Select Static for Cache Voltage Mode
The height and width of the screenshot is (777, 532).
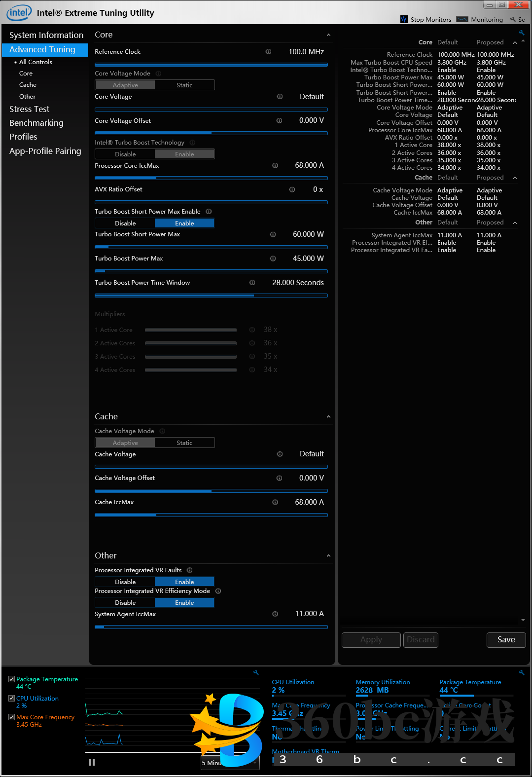tap(184, 443)
